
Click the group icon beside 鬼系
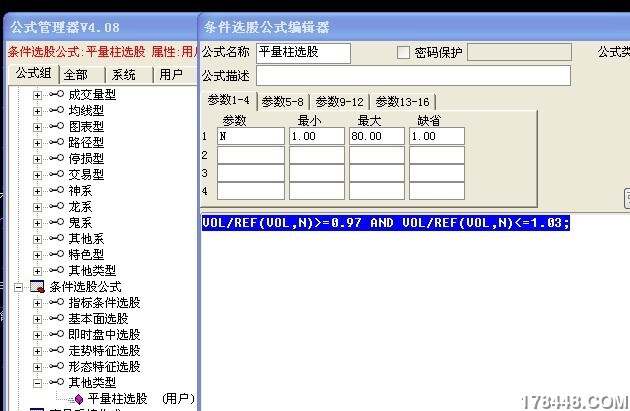[56, 222]
